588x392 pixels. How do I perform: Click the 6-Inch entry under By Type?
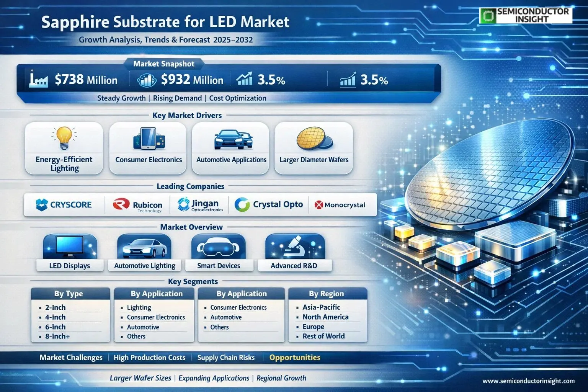pyautogui.click(x=56, y=327)
